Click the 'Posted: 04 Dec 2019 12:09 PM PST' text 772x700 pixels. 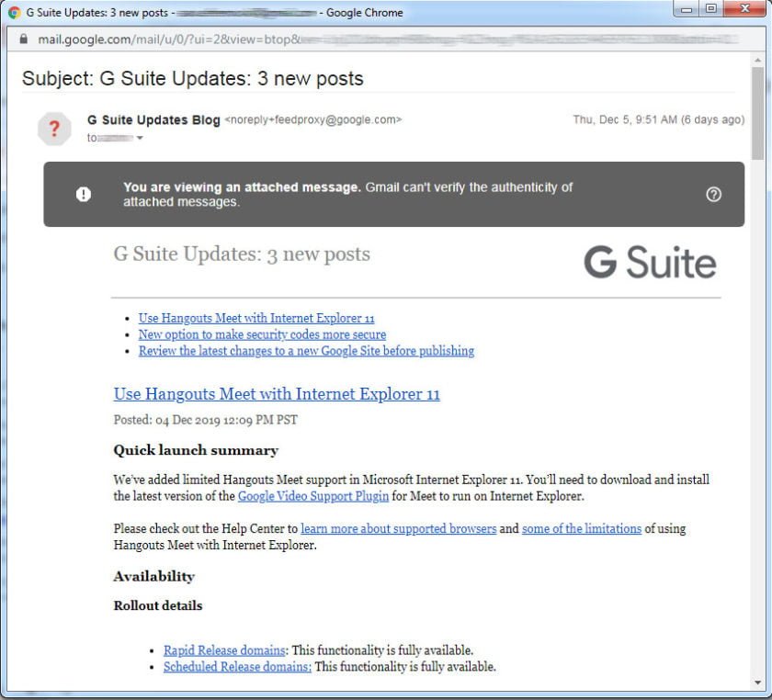click(205, 420)
